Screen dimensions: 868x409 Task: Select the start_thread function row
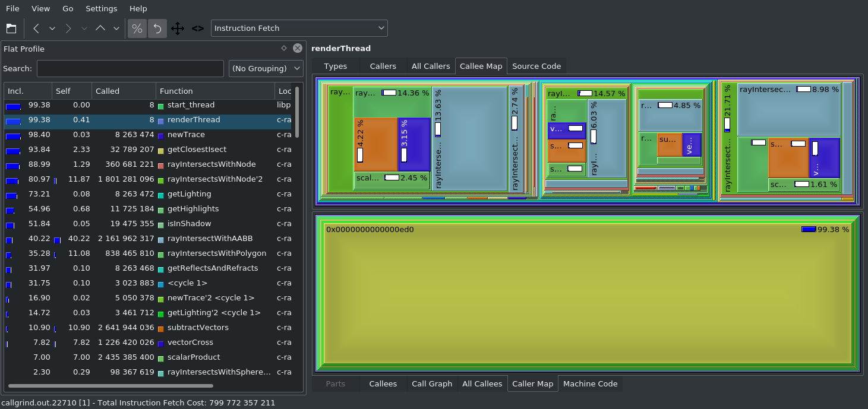tap(149, 105)
